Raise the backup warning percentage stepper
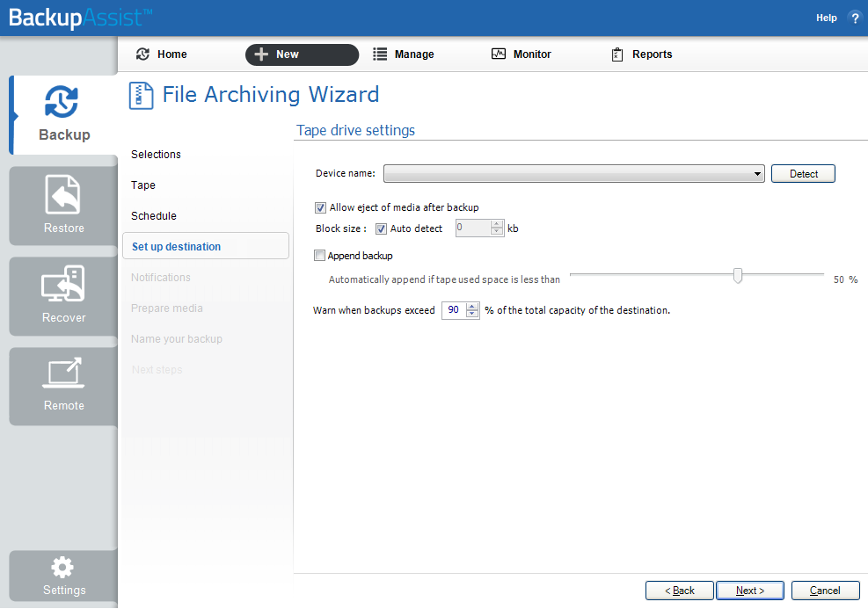 coord(471,306)
